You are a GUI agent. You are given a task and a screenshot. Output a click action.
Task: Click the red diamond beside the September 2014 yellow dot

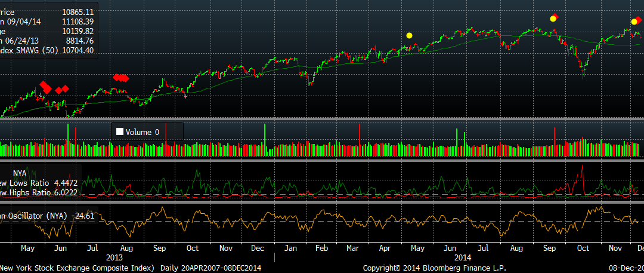tap(556, 17)
